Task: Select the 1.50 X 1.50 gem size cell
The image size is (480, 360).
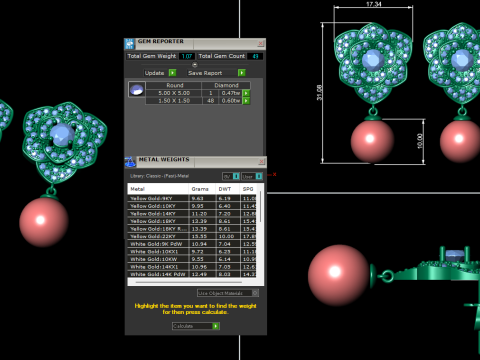Action: (x=174, y=101)
